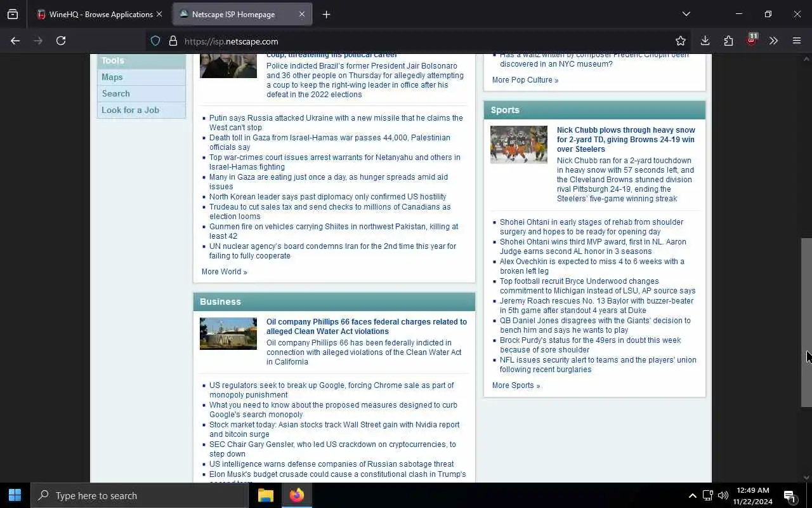Screen dimensions: 812x508
Task: Close the Netscape ISP Homepage tab
Action: pos(302,14)
